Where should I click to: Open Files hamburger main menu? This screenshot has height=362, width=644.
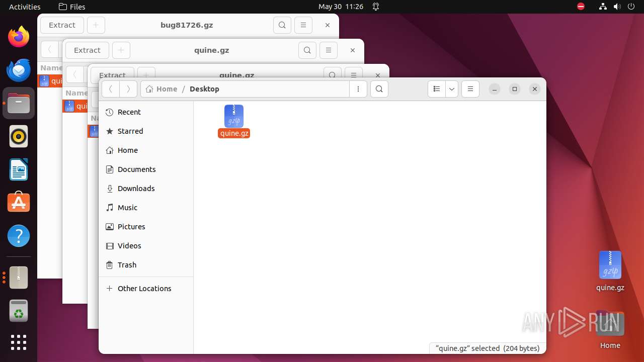click(470, 89)
